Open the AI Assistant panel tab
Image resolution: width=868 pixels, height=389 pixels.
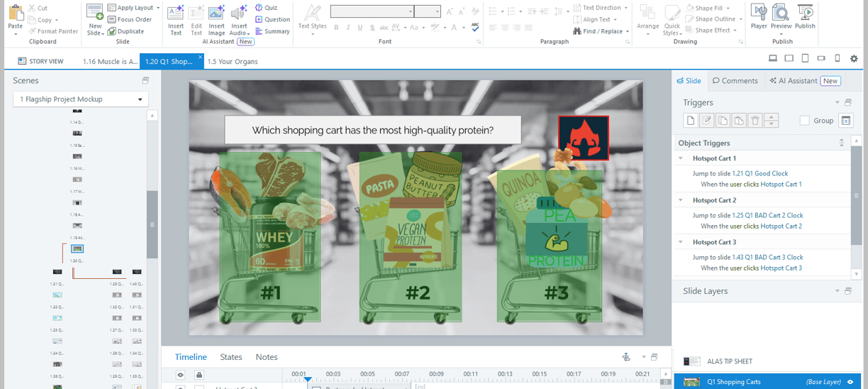click(x=805, y=81)
